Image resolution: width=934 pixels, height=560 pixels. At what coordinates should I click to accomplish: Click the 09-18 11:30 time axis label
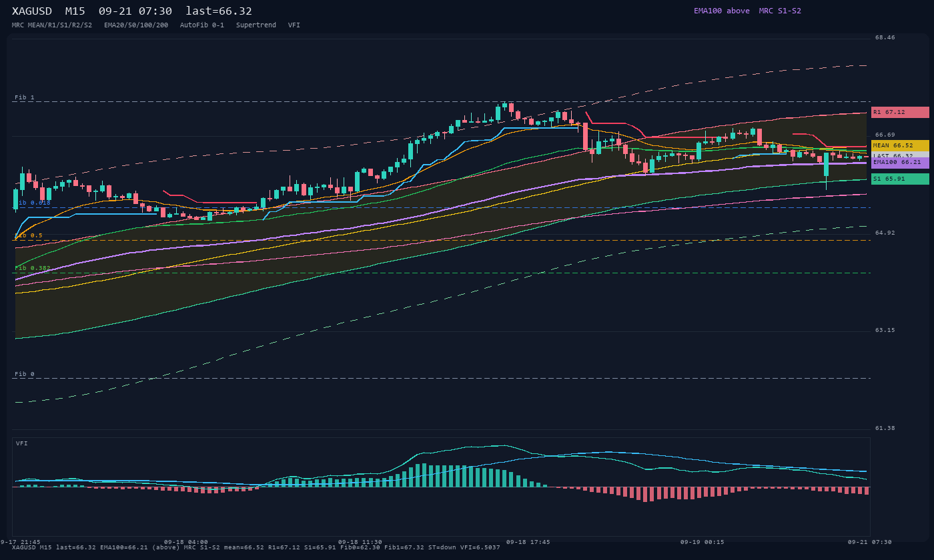[360, 542]
